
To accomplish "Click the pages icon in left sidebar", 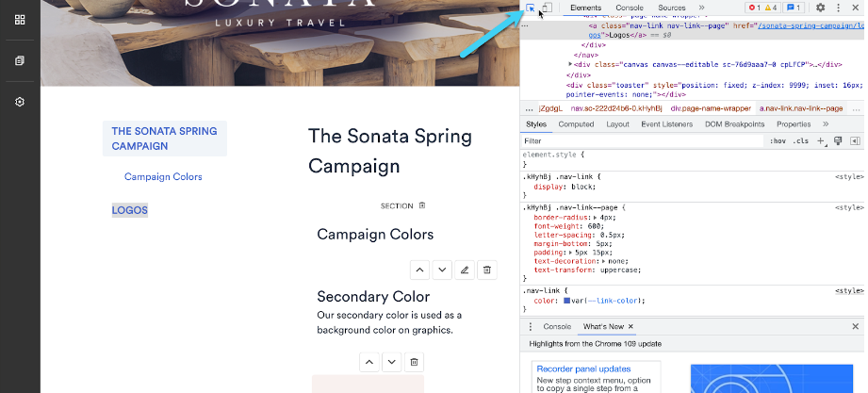I will click(x=20, y=60).
